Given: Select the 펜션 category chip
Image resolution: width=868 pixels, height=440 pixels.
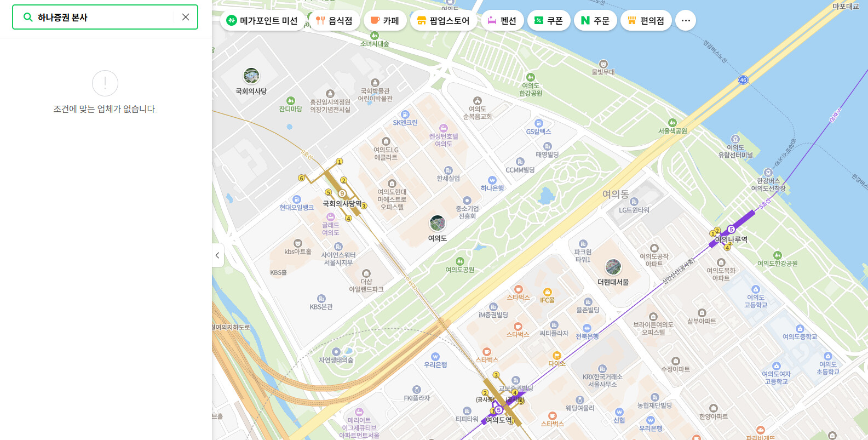Looking at the screenshot, I should (x=502, y=21).
